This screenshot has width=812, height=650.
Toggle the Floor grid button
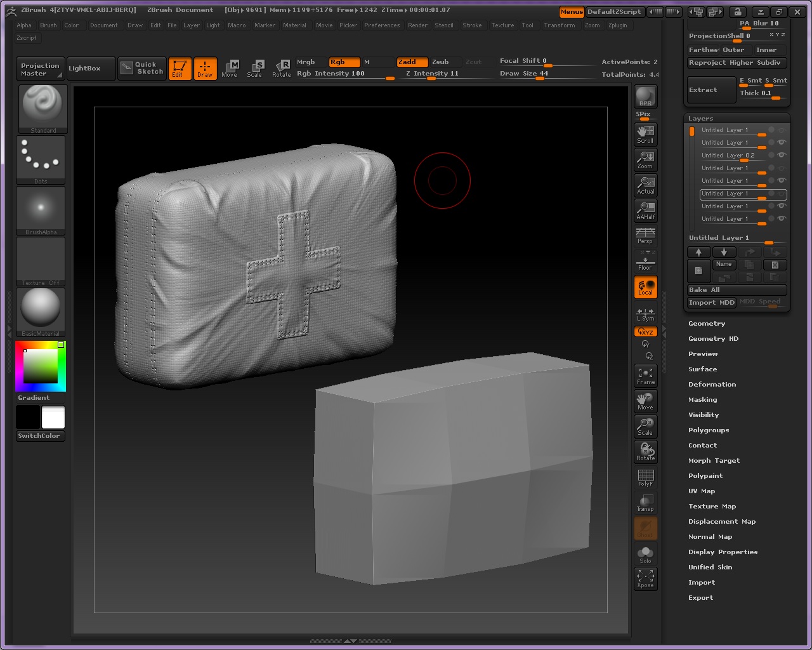645,261
